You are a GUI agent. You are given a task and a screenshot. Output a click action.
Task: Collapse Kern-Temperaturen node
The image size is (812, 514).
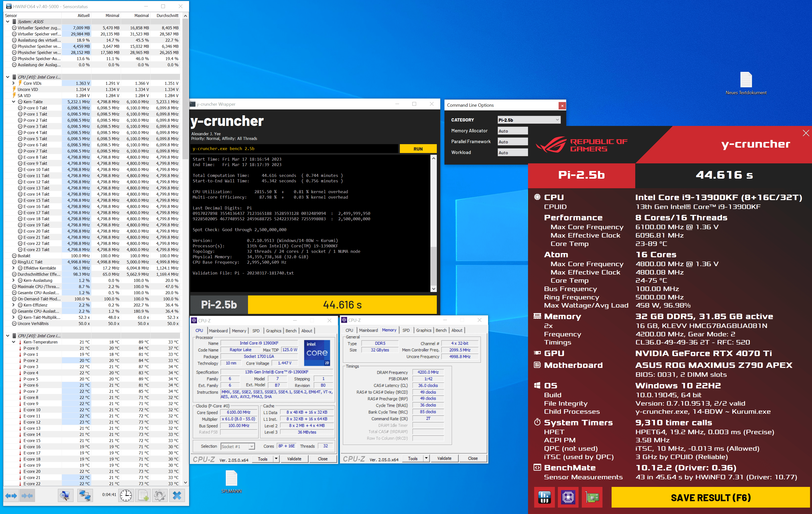[x=14, y=342]
